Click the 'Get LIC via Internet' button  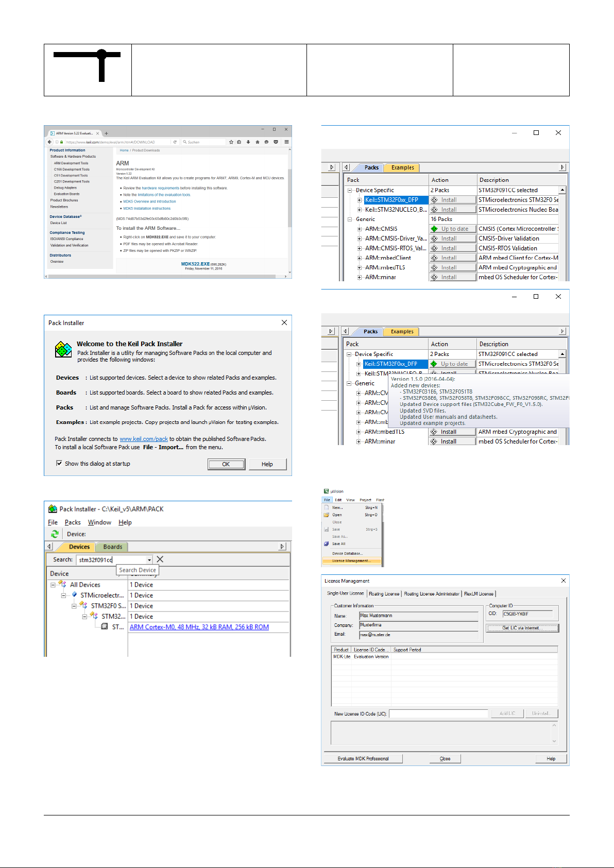pos(522,628)
